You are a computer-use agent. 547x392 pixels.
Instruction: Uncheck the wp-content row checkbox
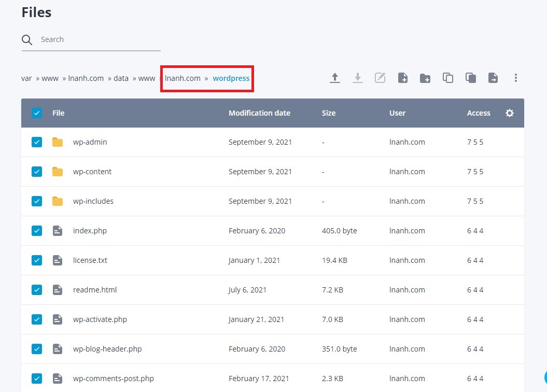pyautogui.click(x=37, y=172)
